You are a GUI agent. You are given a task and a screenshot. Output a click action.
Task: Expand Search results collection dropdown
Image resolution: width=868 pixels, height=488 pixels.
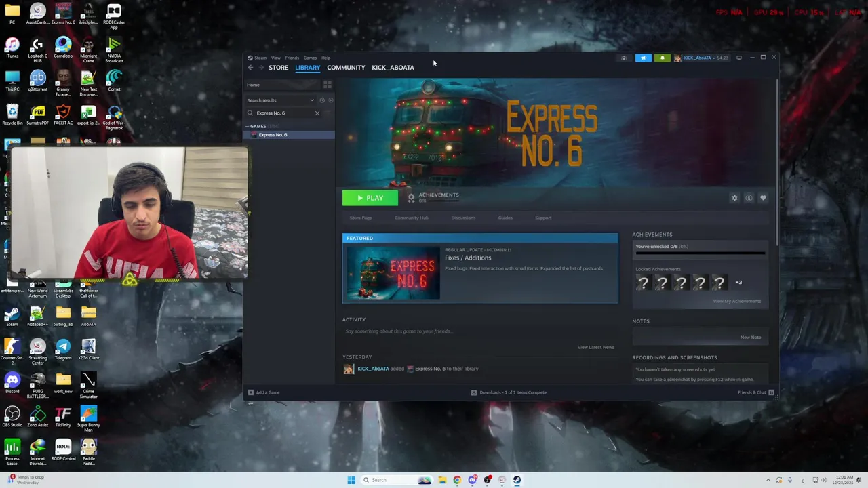[x=312, y=100]
